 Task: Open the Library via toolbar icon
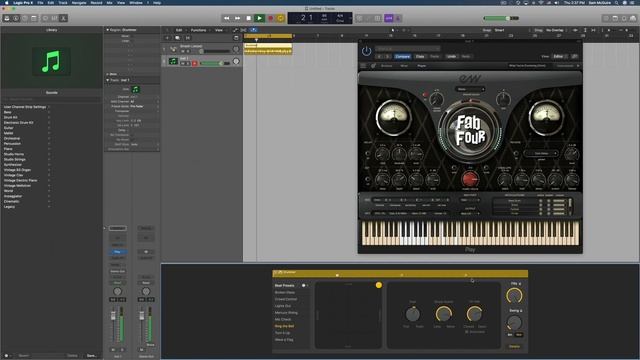[x=7, y=18]
